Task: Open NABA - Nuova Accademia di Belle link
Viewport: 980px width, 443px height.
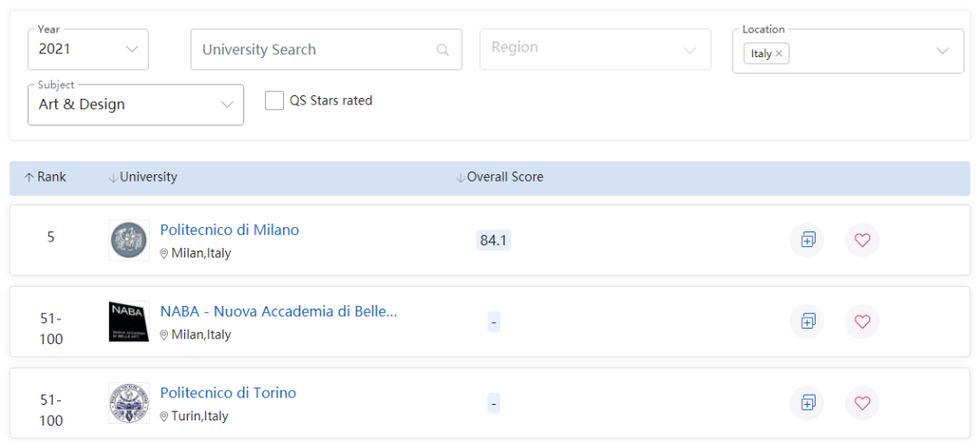Action: 278,311
